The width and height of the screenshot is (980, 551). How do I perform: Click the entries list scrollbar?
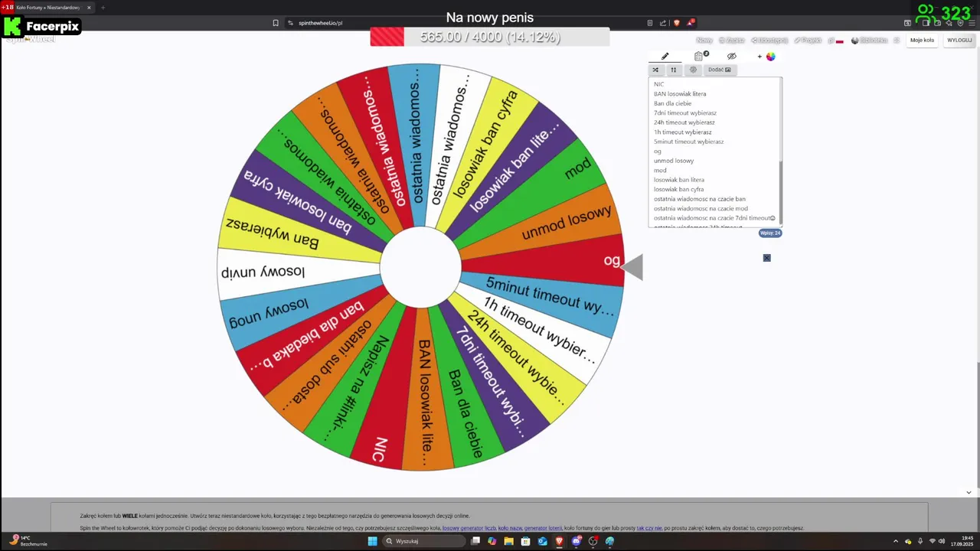[780, 193]
